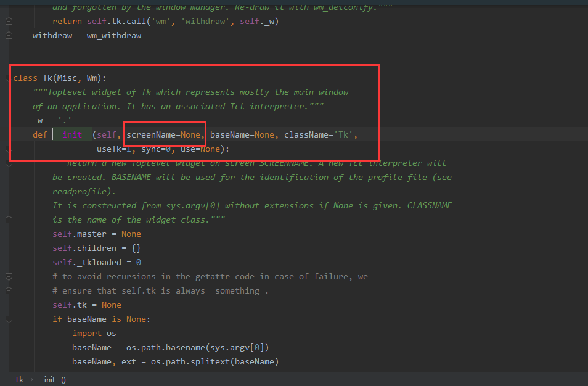The image size is (588, 386).
Task: Click the fold icon next to the recursion comment
Action: (7, 276)
